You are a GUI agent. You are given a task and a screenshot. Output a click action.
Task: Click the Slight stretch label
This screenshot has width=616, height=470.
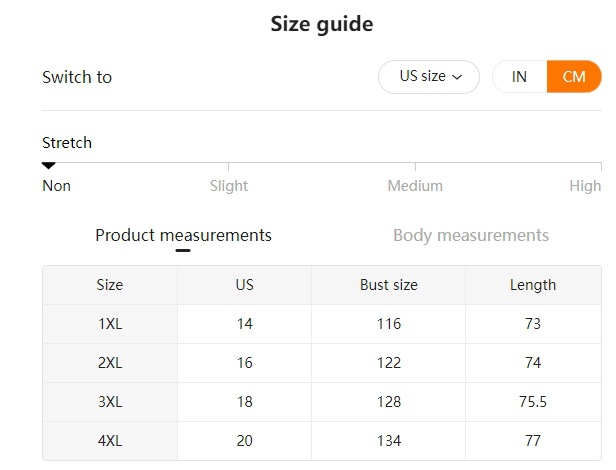click(229, 185)
